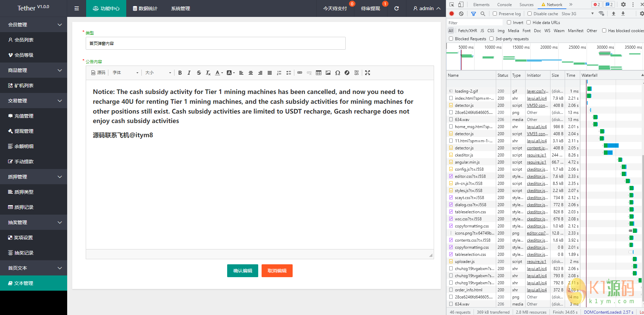Maximize the editor with fullscreen icon
The image size is (644, 315).
(368, 73)
